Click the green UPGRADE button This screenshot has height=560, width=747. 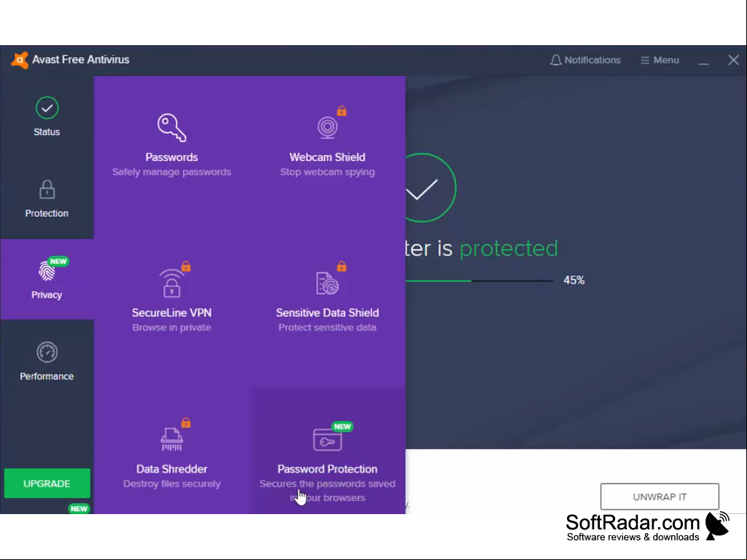47,484
